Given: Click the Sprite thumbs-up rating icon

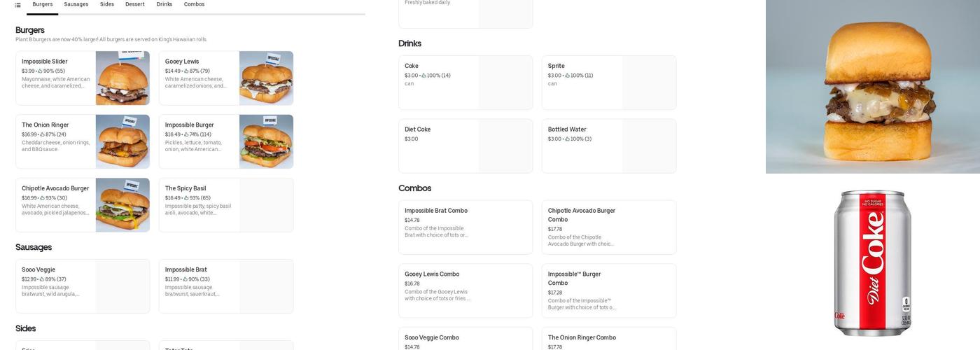Looking at the screenshot, I should 567,76.
